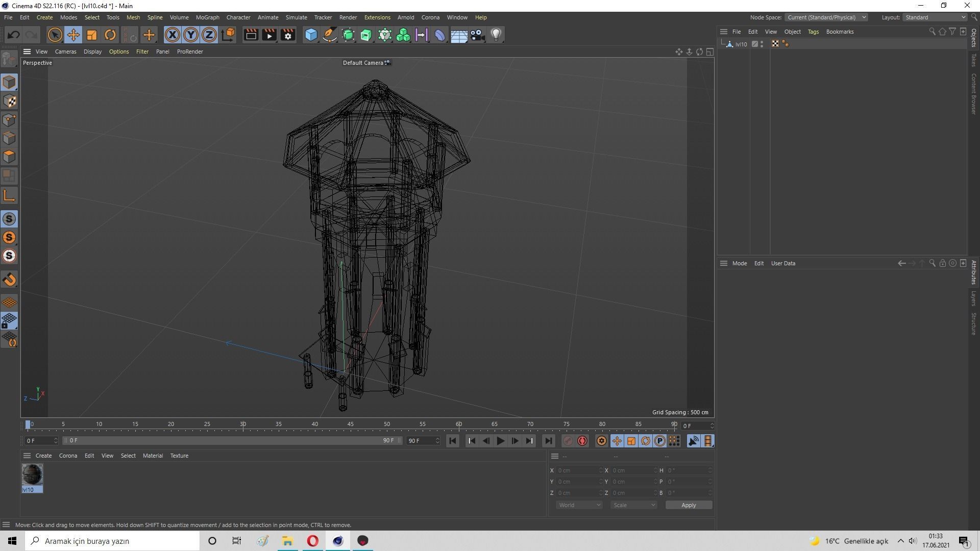This screenshot has height=551, width=980.
Task: Add a Light object
Action: click(496, 35)
